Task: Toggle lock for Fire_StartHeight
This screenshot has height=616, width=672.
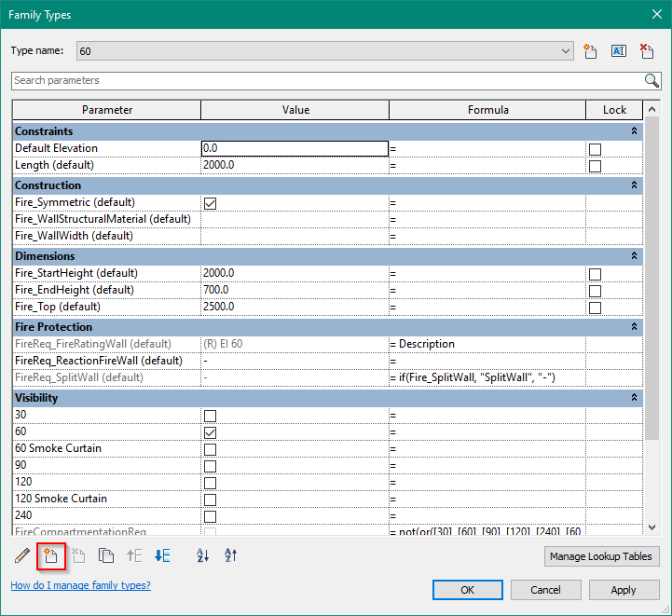Action: 595,274
